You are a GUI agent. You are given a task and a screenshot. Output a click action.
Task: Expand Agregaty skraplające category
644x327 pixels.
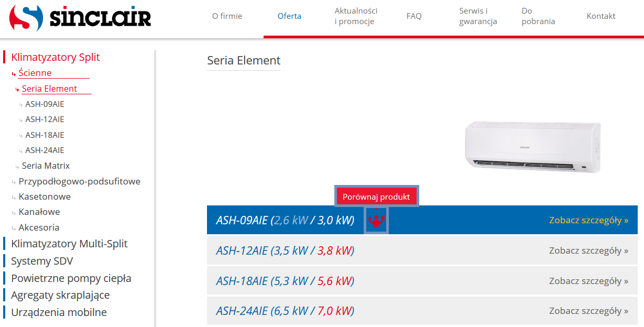tap(60, 295)
